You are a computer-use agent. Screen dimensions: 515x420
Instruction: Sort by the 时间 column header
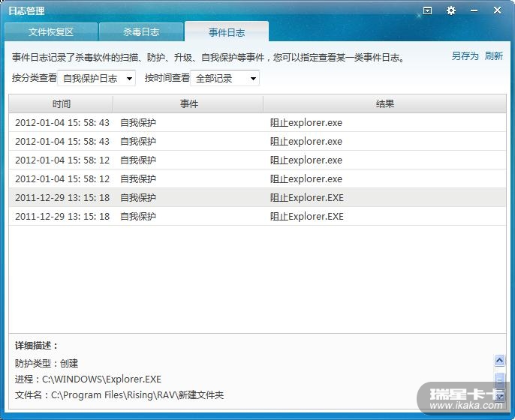[61, 104]
